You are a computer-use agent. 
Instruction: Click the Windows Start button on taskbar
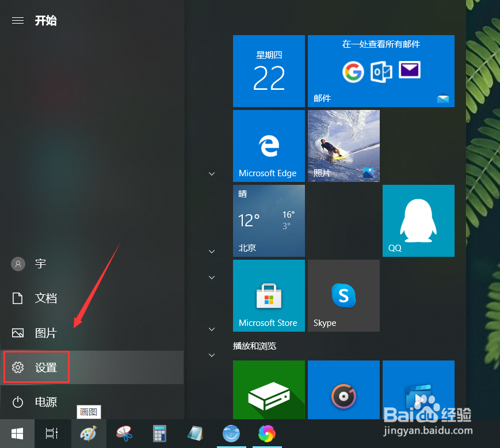(x=17, y=434)
